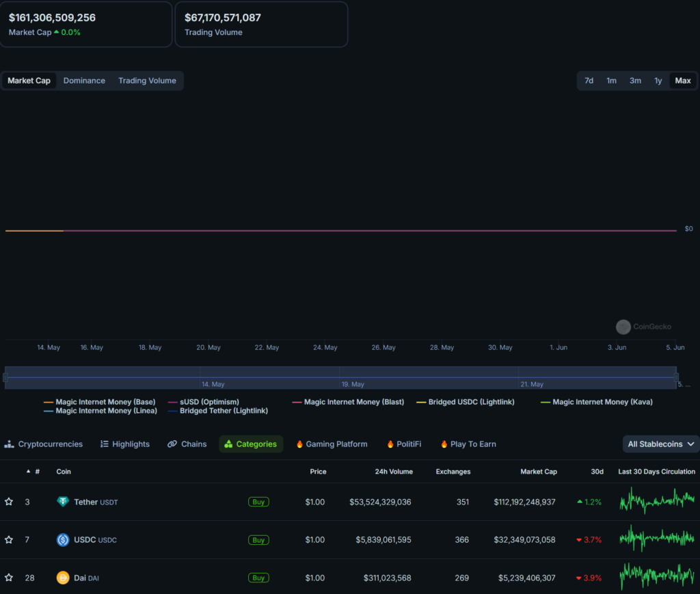Switch chart to Trading Volume tab
Viewport: 700px width, 594px height.
(147, 81)
